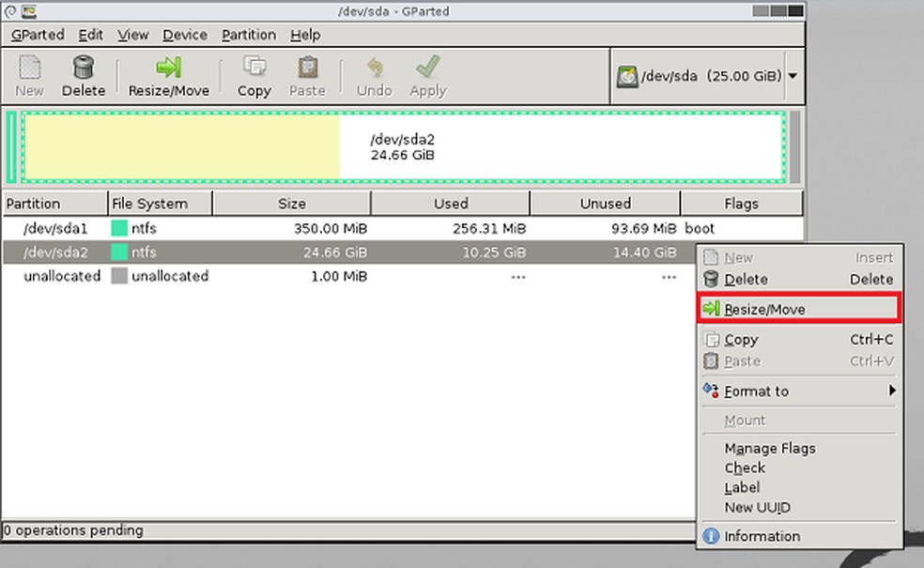Screen dimensions: 924x568
Task: Open the Help menu
Action: (305, 35)
